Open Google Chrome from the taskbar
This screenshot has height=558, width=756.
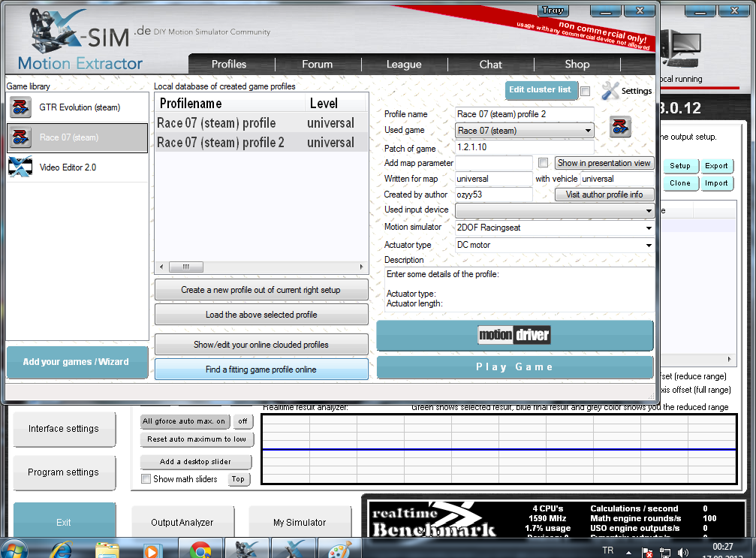[200, 549]
